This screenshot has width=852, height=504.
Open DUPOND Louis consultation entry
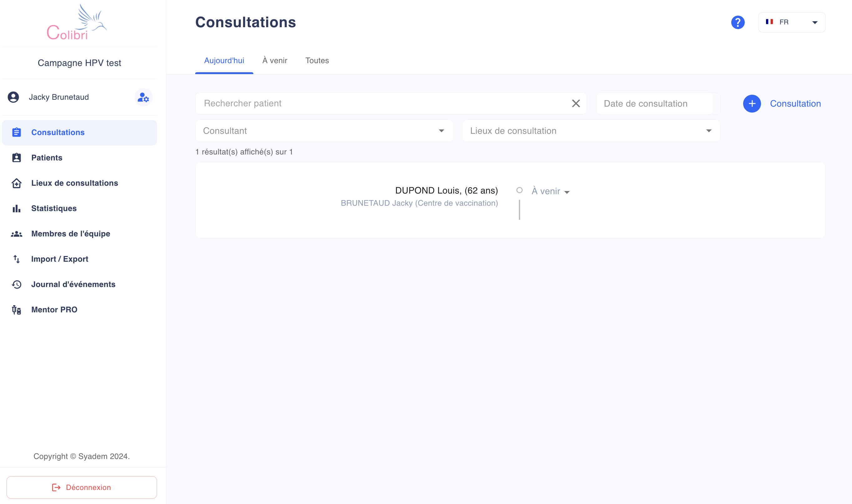point(446,190)
